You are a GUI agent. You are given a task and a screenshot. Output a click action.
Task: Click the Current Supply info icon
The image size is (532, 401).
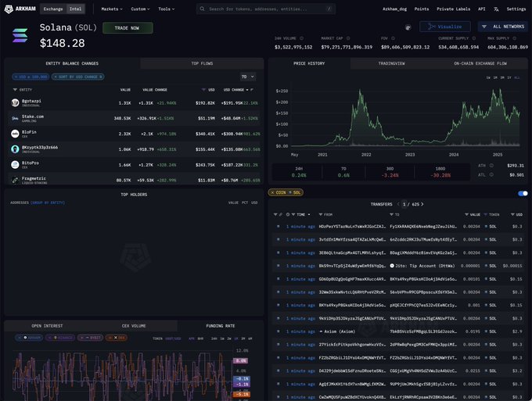click(x=474, y=38)
